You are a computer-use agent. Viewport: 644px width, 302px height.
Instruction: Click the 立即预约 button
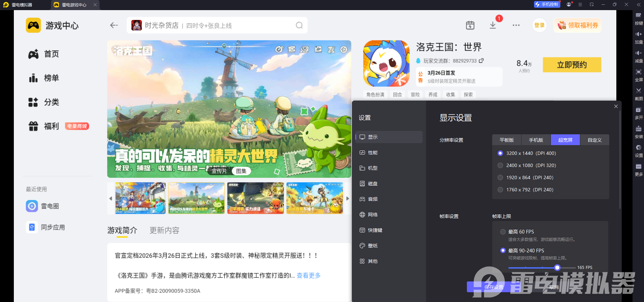point(572,65)
